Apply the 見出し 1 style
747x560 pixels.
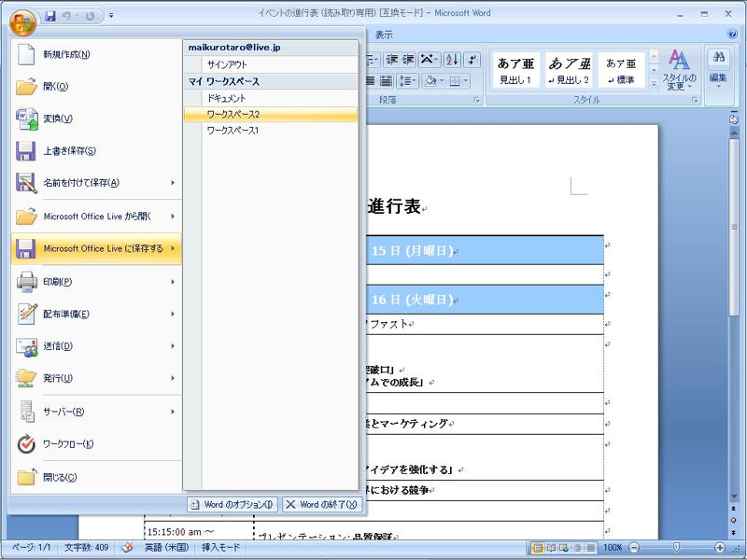point(515,70)
